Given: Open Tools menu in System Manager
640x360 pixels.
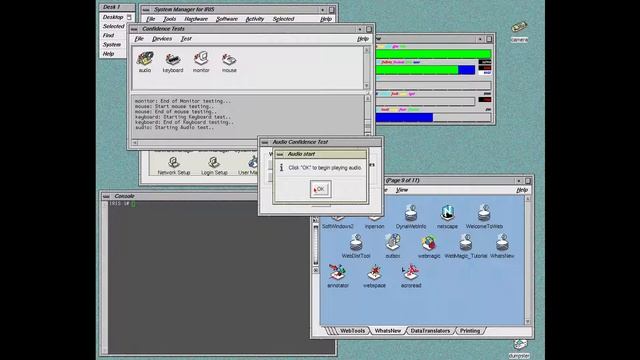Looking at the screenshot, I should [169, 19].
